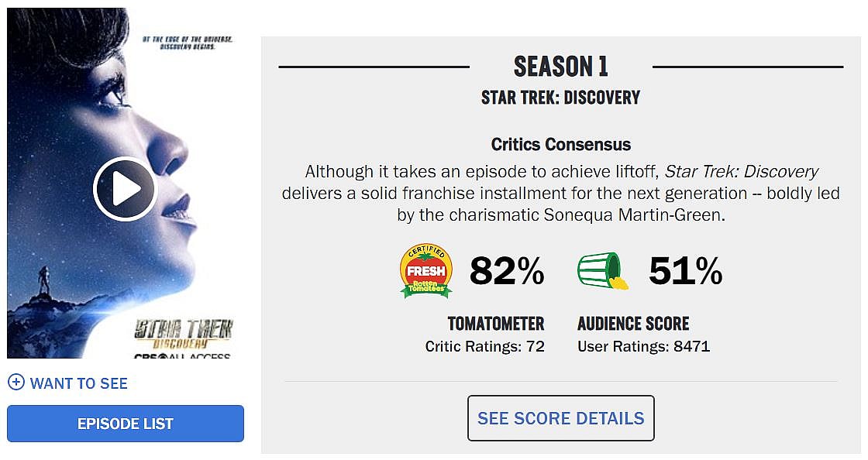Image resolution: width=868 pixels, height=460 pixels.
Task: Click the Star Trek: Discovery series title
Action: tap(561, 98)
